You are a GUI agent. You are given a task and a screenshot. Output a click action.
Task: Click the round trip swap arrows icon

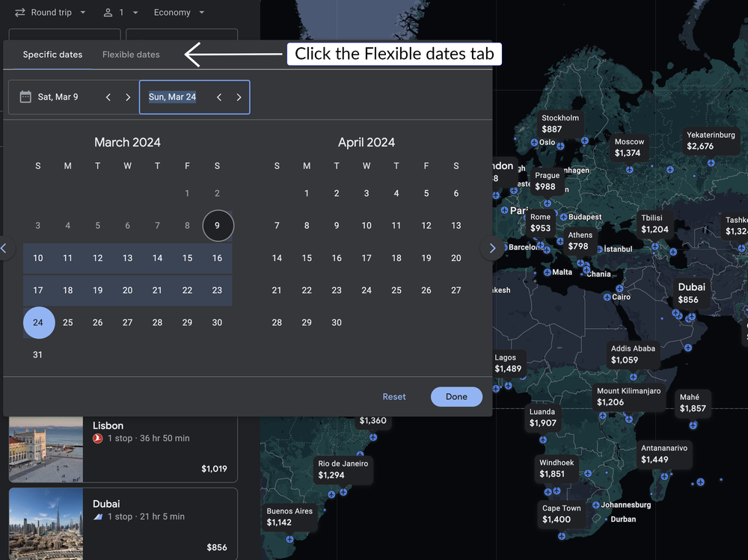pos(21,12)
